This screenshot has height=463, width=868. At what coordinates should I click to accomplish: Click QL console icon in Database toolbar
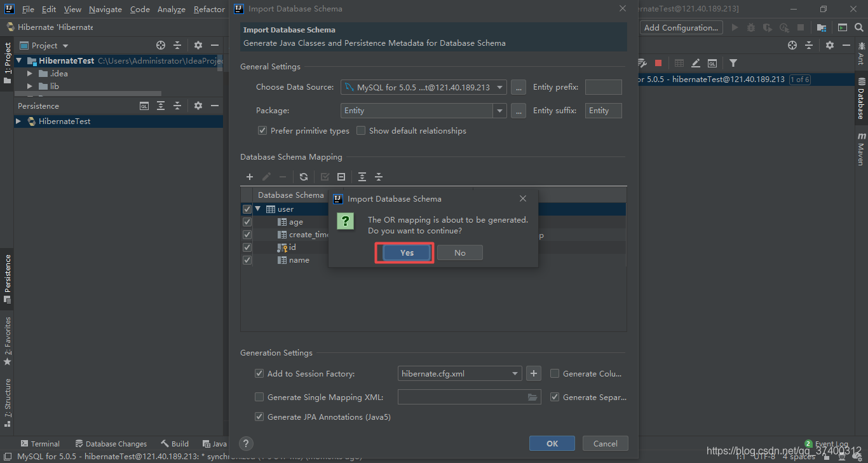point(712,63)
